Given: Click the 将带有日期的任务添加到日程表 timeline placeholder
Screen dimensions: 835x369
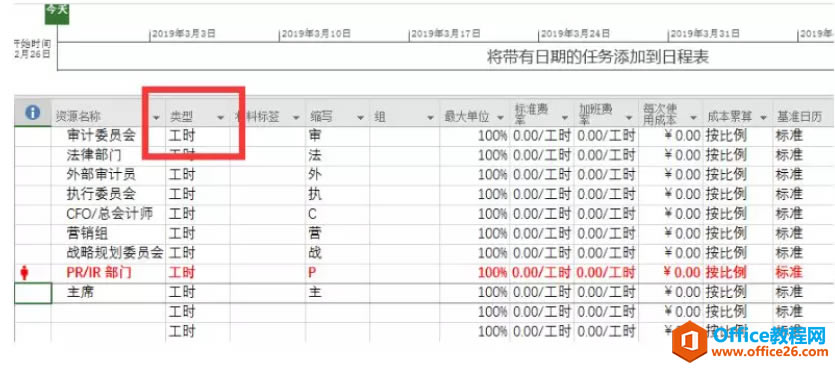Looking at the screenshot, I should 598,57.
